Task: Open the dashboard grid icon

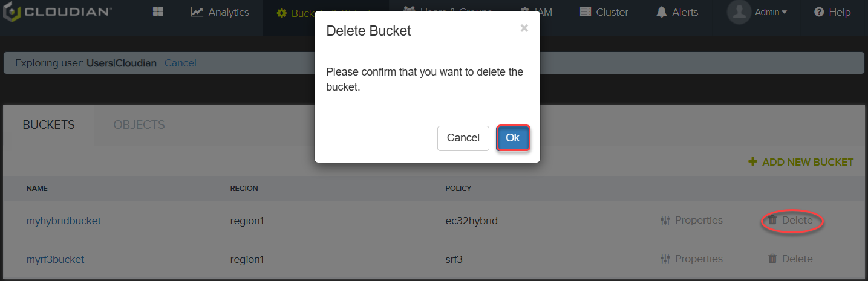Action: click(x=158, y=12)
